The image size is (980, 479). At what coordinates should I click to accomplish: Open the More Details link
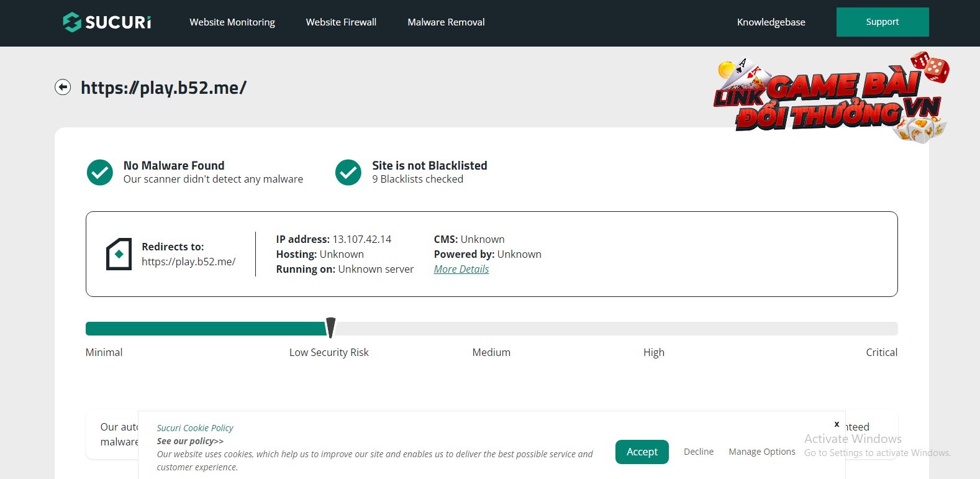[461, 269]
